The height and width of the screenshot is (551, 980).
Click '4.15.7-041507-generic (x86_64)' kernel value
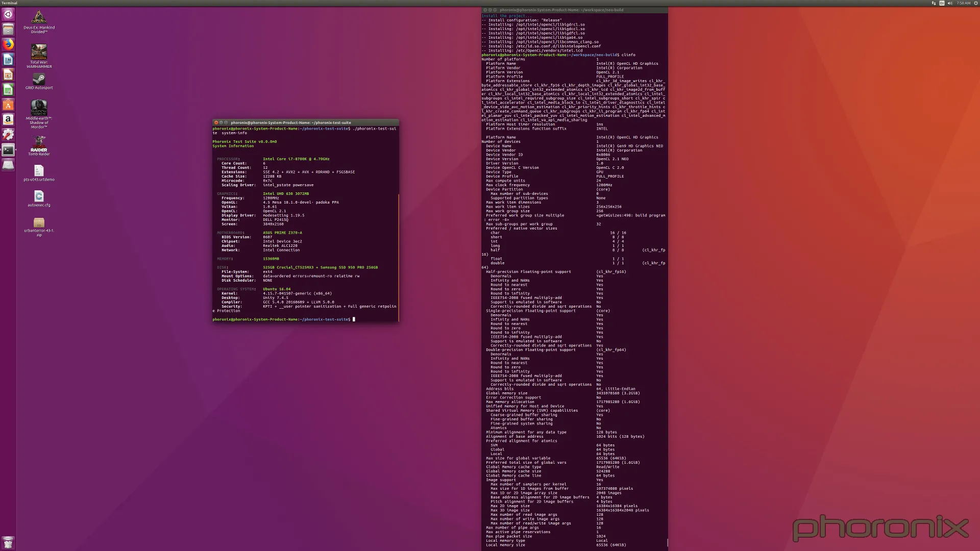(x=297, y=293)
